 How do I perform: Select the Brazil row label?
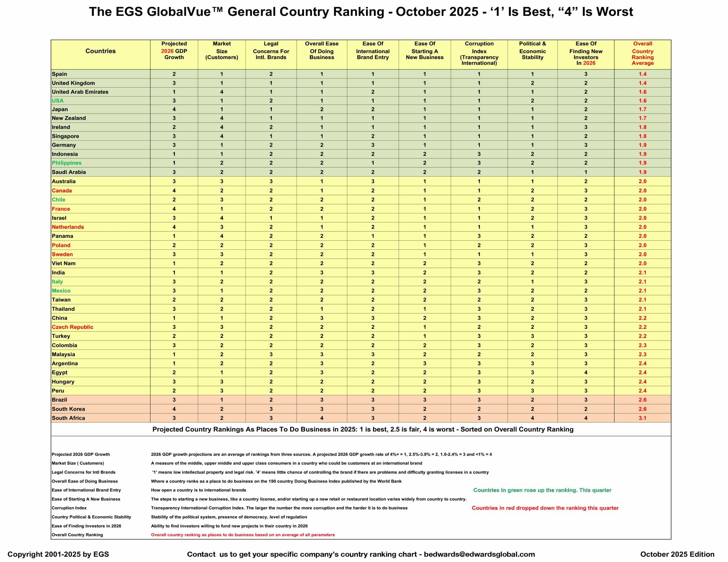coord(59,400)
